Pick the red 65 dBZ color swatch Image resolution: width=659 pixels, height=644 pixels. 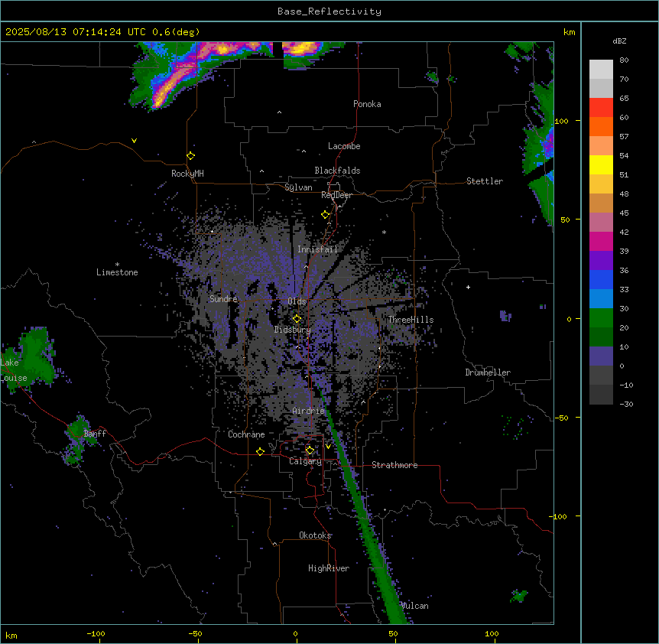[x=601, y=108]
